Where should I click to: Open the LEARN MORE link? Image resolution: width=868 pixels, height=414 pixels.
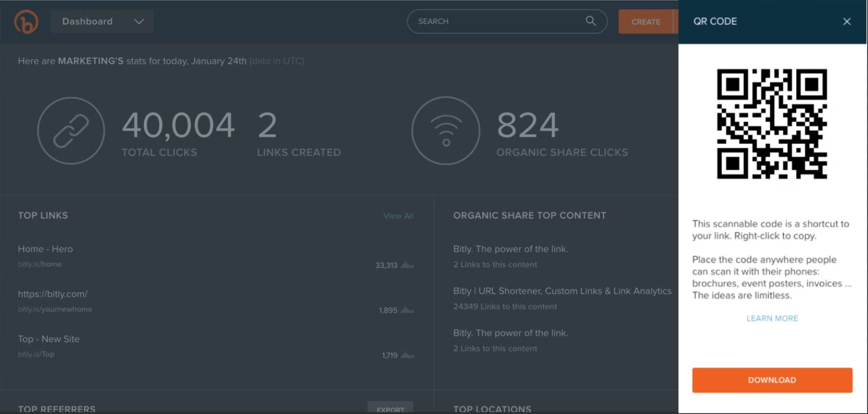772,318
